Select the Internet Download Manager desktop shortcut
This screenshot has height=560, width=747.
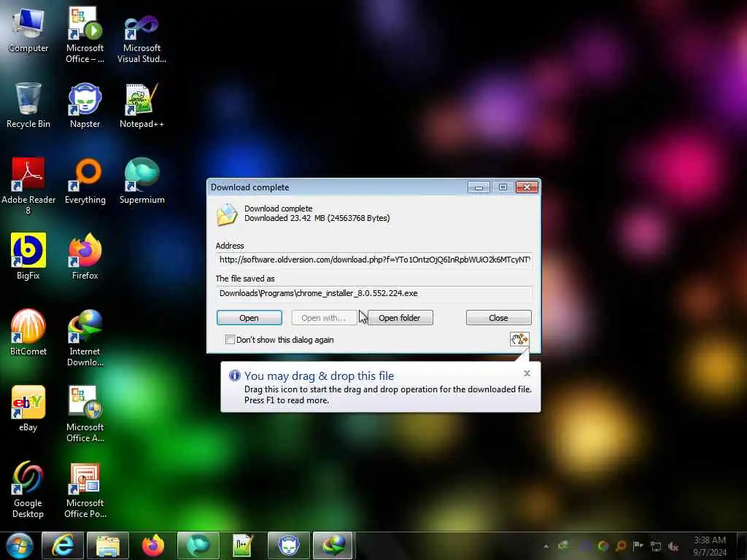point(85,337)
